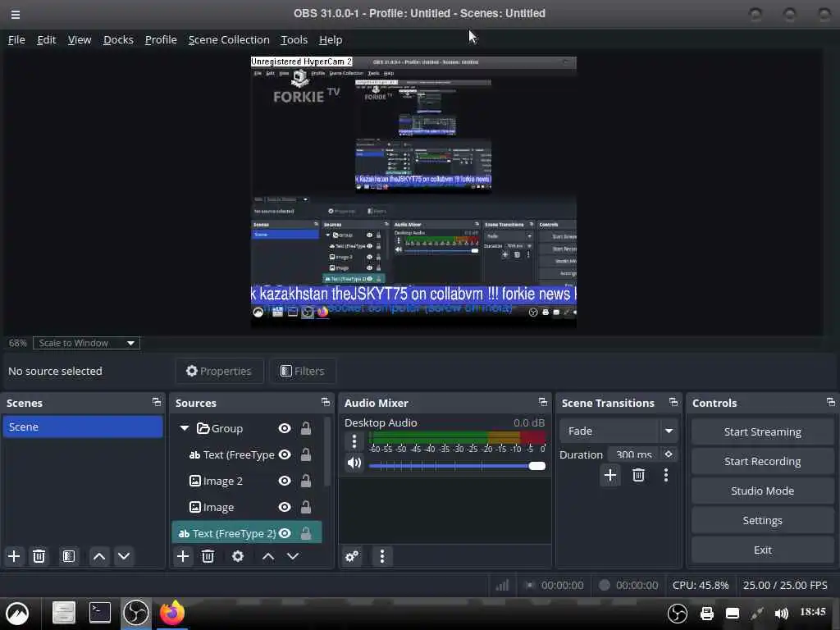Toggle visibility of Text (FreeType) source
Viewport: 840px width, 630px height.
(x=285, y=454)
